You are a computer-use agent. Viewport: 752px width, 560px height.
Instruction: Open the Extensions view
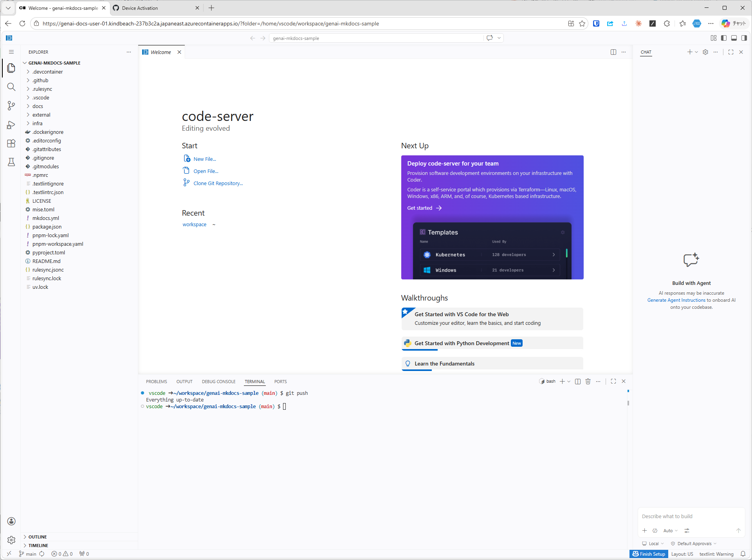[11, 143]
